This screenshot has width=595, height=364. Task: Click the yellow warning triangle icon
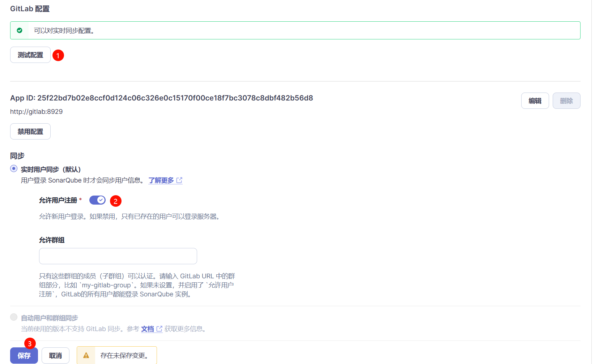[86, 355]
